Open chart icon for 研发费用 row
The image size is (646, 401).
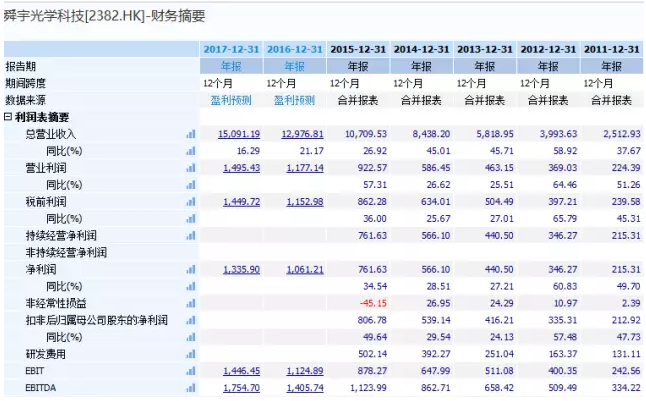tap(191, 354)
